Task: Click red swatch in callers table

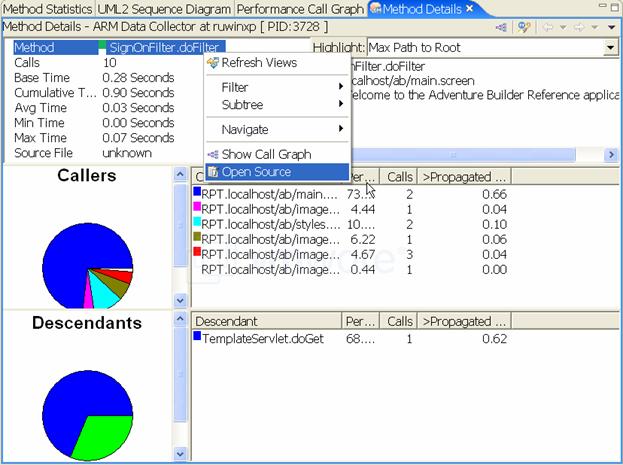Action: [x=197, y=252]
